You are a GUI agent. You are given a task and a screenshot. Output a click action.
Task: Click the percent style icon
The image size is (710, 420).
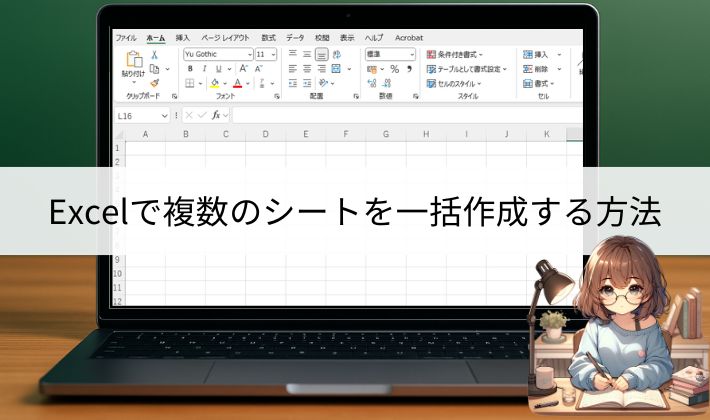pyautogui.click(x=394, y=69)
